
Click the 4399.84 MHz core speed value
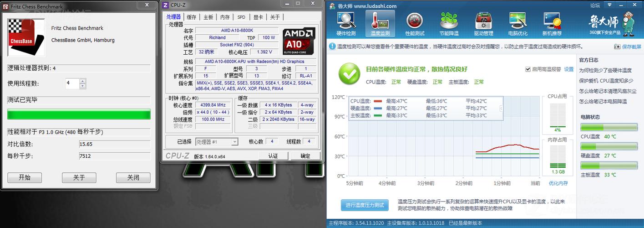point(213,105)
